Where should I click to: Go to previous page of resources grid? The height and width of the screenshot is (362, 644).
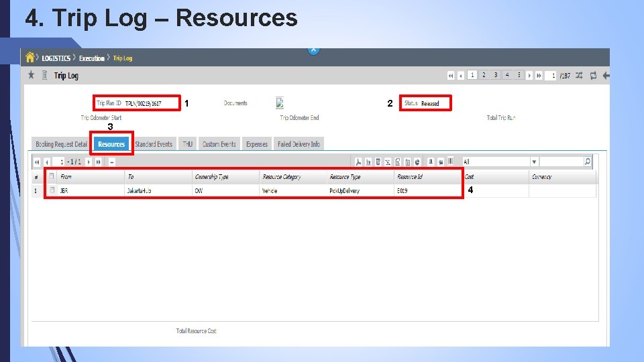click(47, 162)
